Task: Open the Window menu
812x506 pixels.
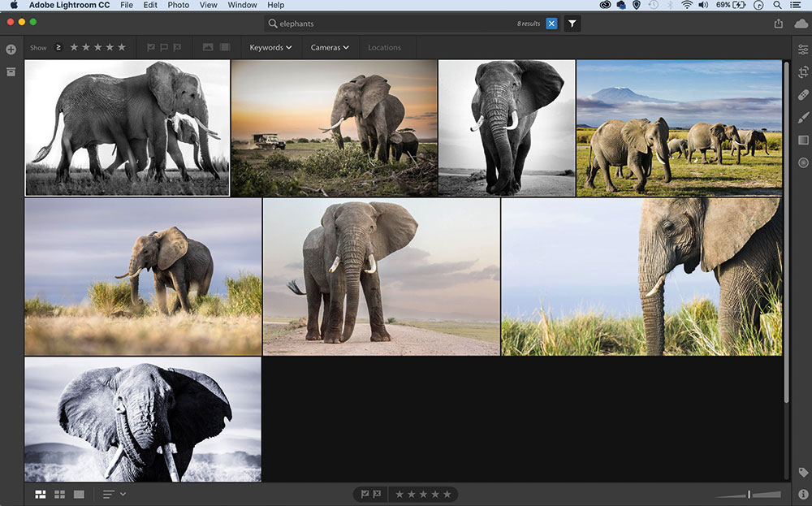Action: pyautogui.click(x=242, y=5)
